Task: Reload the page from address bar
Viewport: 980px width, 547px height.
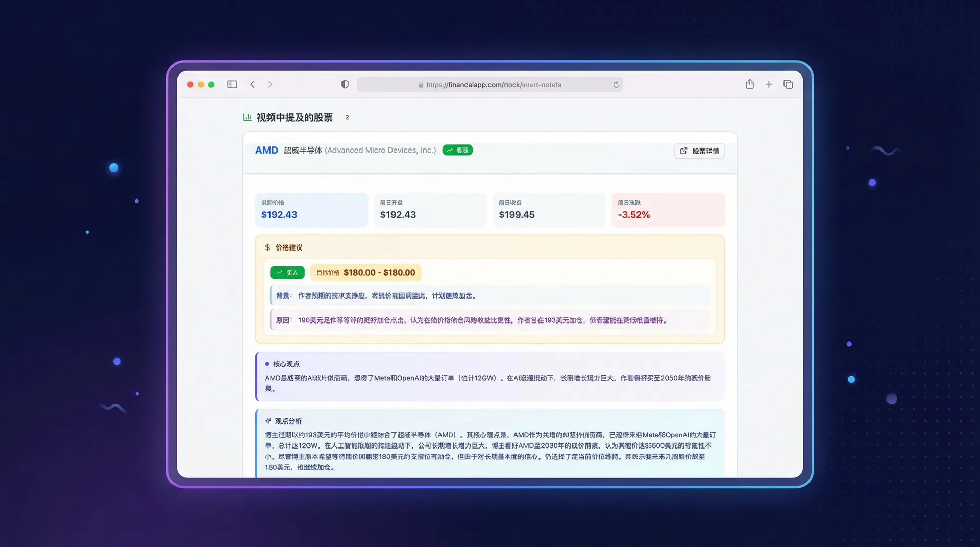Action: (x=616, y=85)
